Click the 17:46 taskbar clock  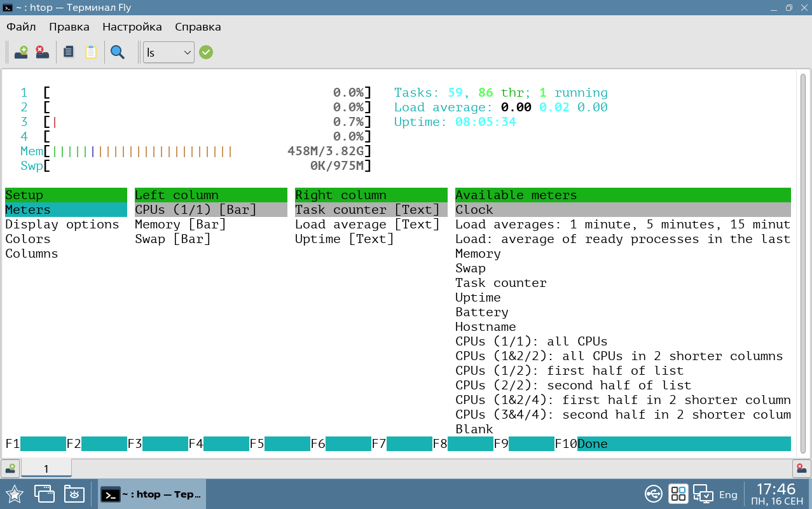(x=776, y=489)
